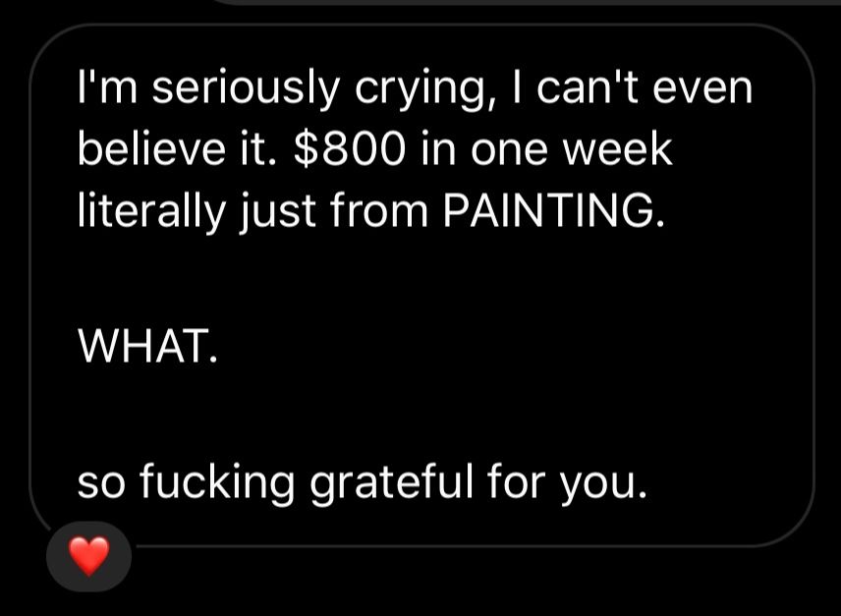Click the text 'literally just from'
Screen dimensions: 841x616
[x=254, y=212]
